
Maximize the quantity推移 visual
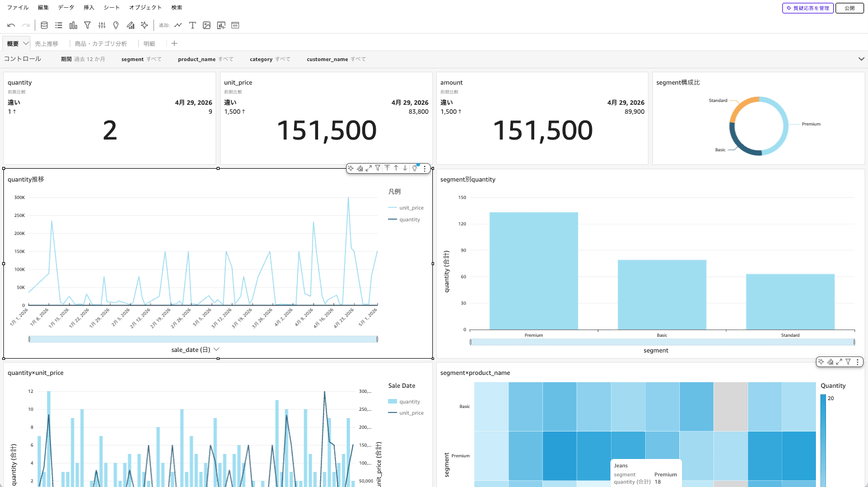[369, 168]
